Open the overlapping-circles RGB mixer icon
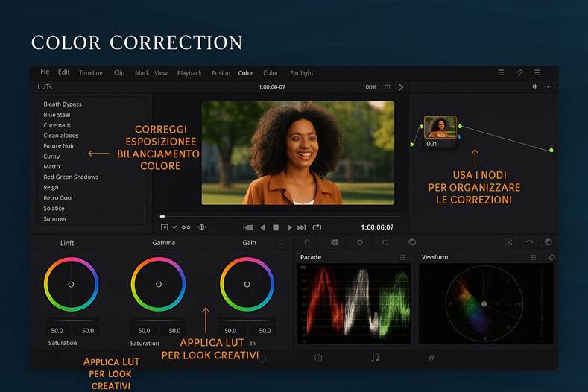588x392 pixels. coord(335,242)
